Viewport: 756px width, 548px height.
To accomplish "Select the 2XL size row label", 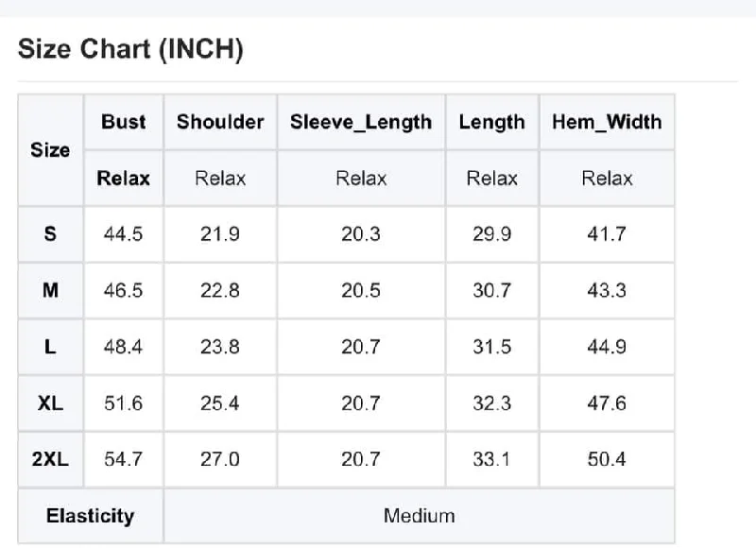I will (50, 459).
